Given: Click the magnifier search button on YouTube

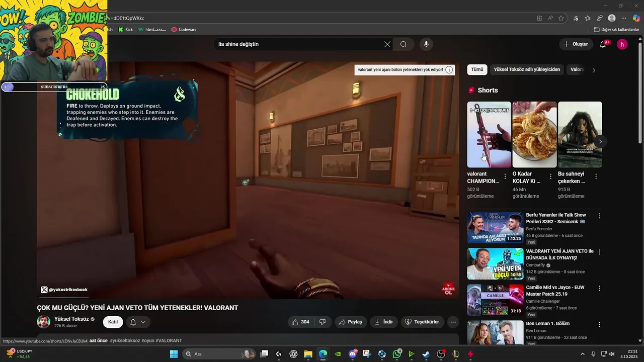Looking at the screenshot, I should [404, 44].
